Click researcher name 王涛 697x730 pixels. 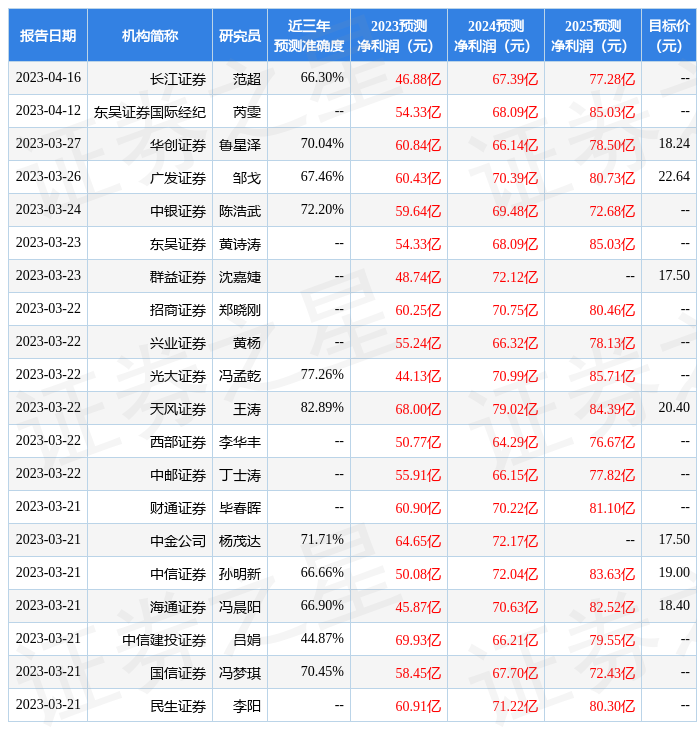click(x=247, y=409)
